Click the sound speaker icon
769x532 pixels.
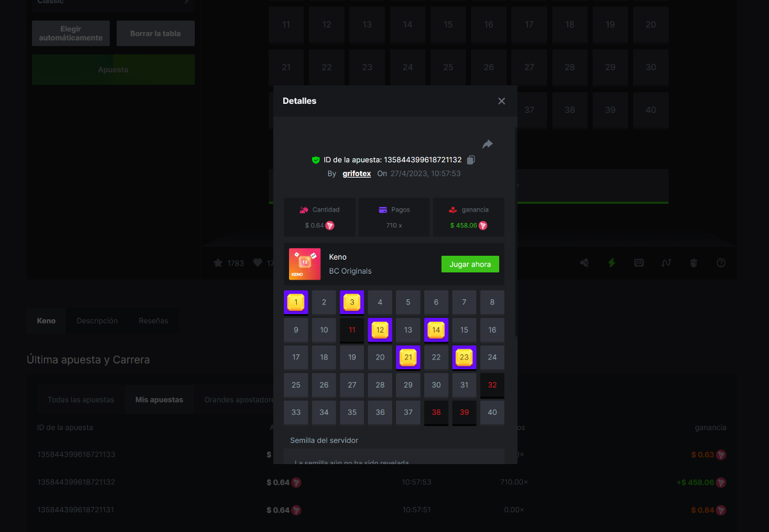(x=584, y=263)
